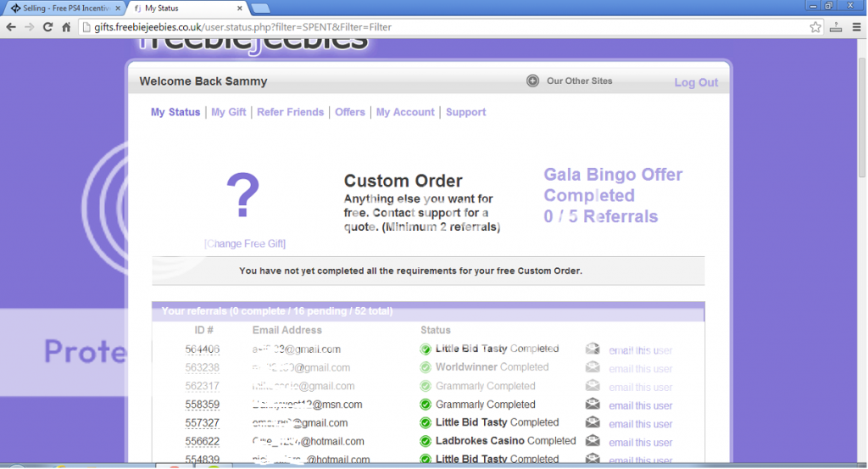Click referral ID 562317
868x469 pixels.
[x=202, y=386]
